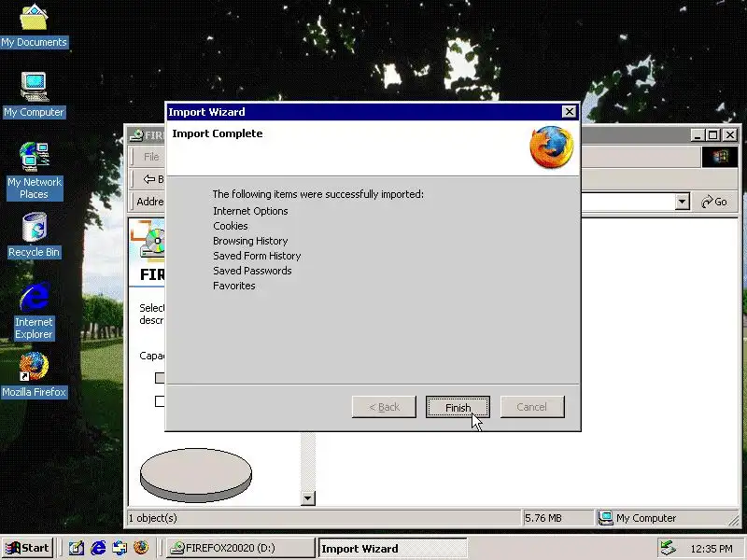Click the disabled Back button in wizard

[384, 407]
